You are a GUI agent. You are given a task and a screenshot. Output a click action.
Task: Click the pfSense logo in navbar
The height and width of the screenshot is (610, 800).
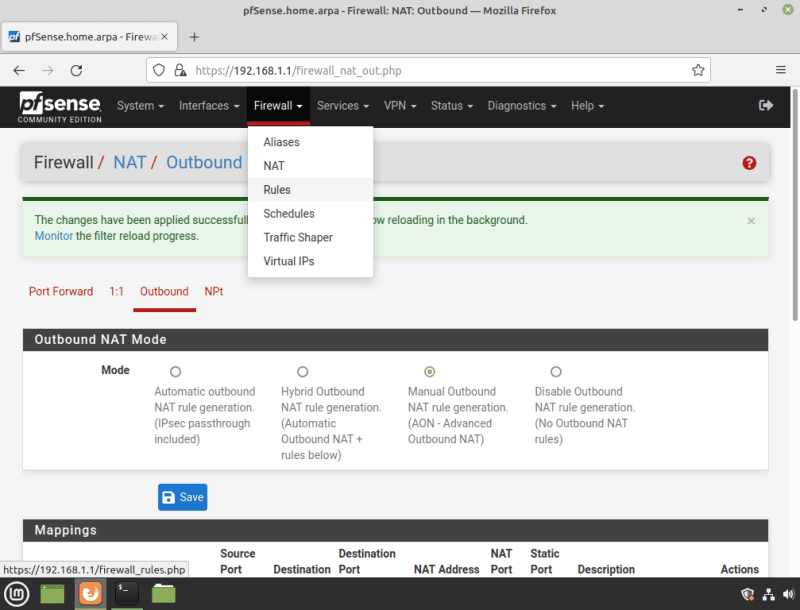click(x=57, y=106)
